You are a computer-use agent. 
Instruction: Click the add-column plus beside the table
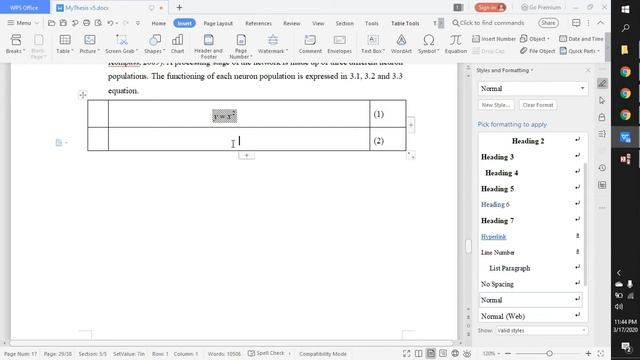[x=411, y=124]
